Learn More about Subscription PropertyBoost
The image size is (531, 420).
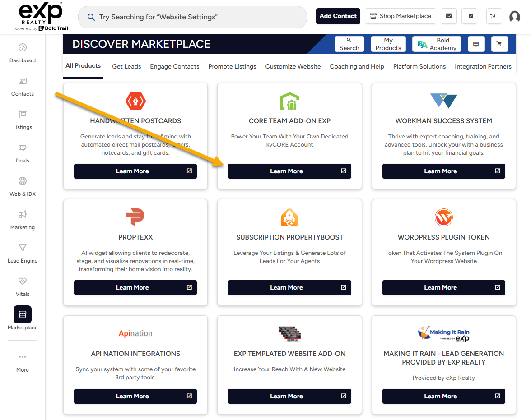coord(289,288)
